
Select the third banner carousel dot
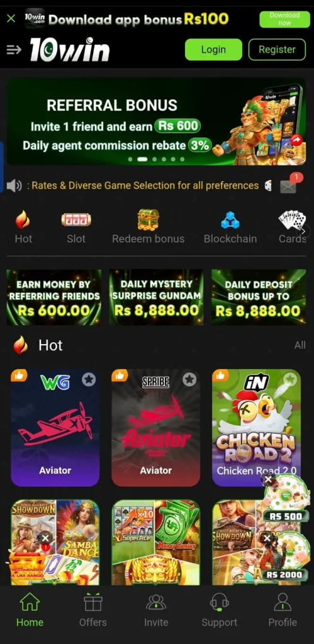coord(155,159)
